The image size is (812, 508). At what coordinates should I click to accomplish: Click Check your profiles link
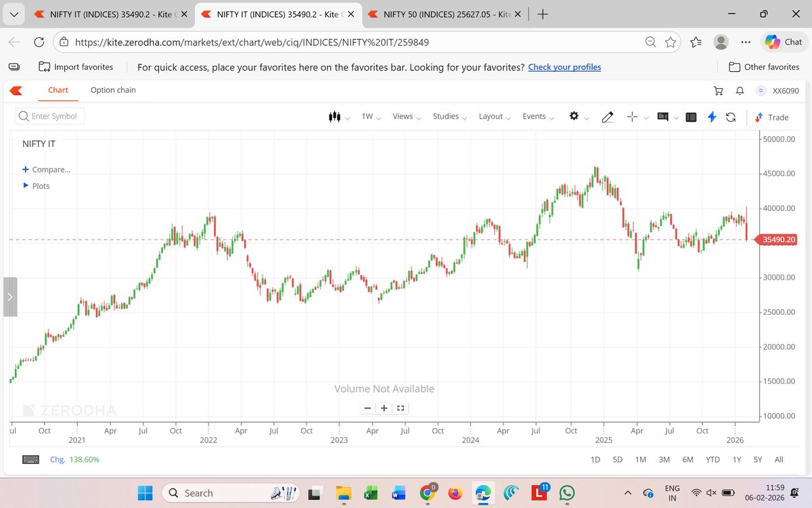tap(564, 67)
